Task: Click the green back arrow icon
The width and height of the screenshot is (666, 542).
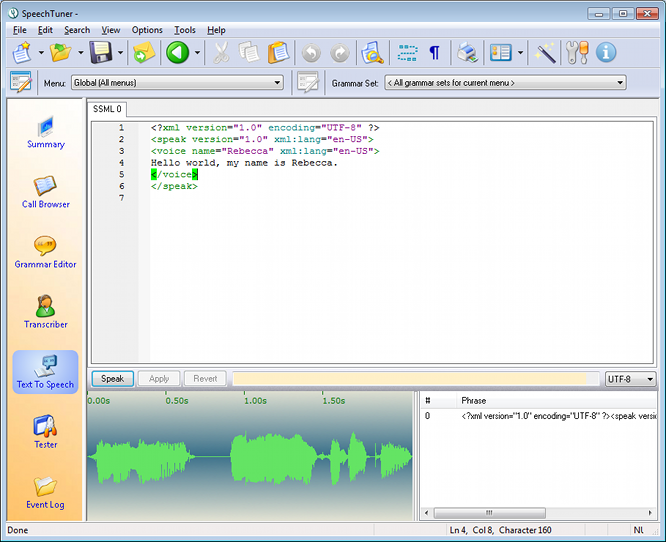Action: 178,53
